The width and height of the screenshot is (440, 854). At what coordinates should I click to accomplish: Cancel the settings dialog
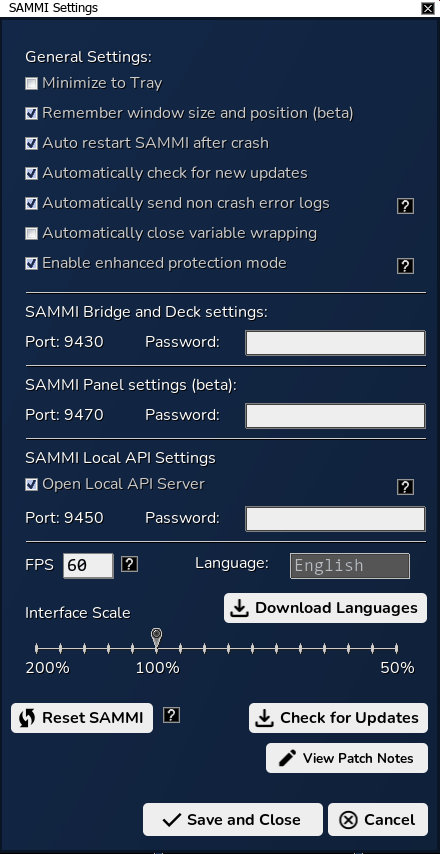(378, 820)
